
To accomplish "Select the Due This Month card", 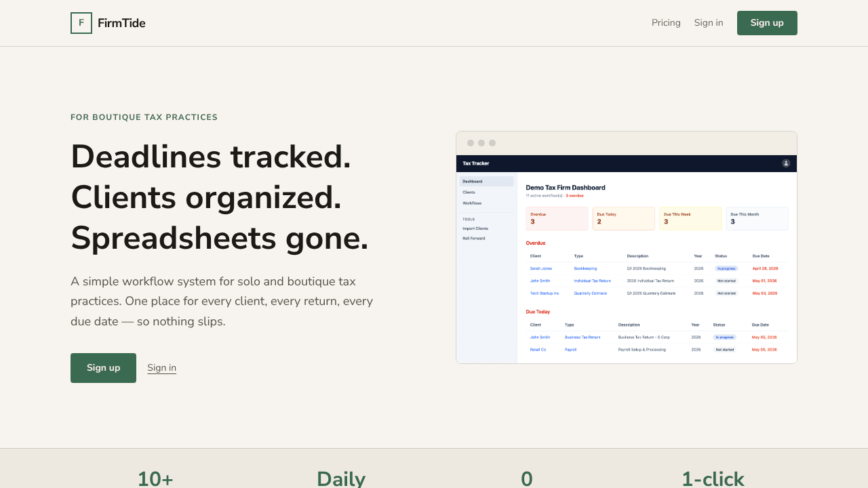I will [757, 218].
